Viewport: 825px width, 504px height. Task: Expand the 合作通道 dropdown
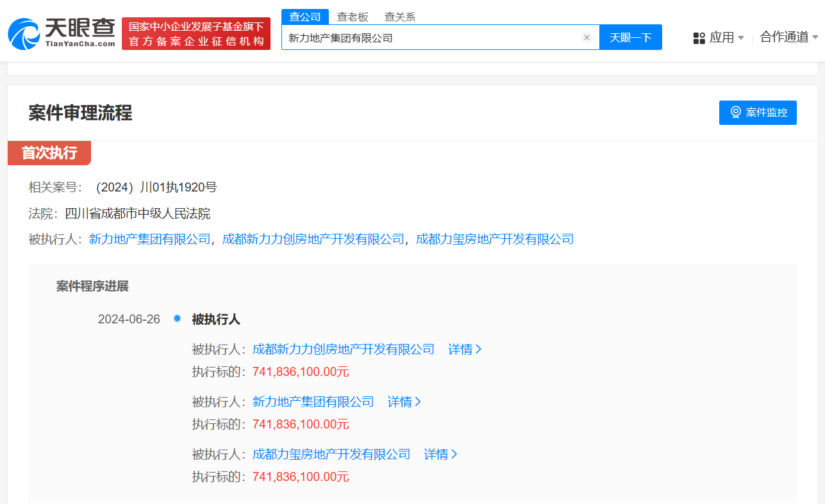[x=788, y=37]
